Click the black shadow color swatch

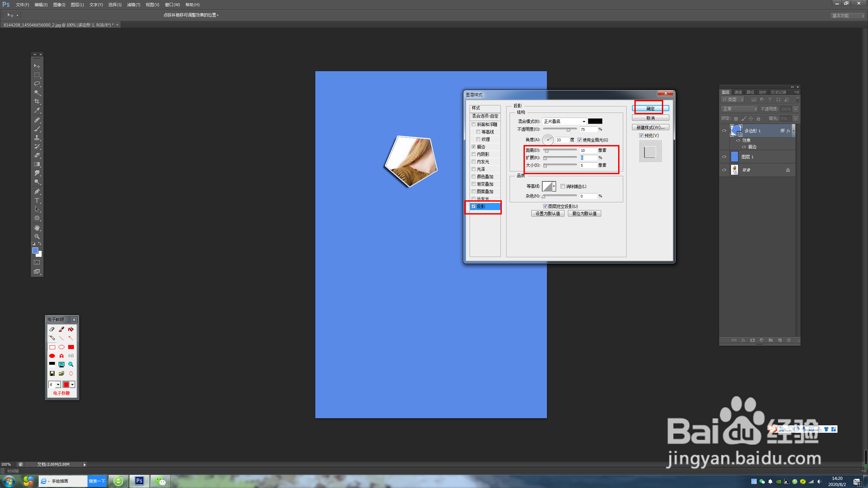pyautogui.click(x=595, y=121)
